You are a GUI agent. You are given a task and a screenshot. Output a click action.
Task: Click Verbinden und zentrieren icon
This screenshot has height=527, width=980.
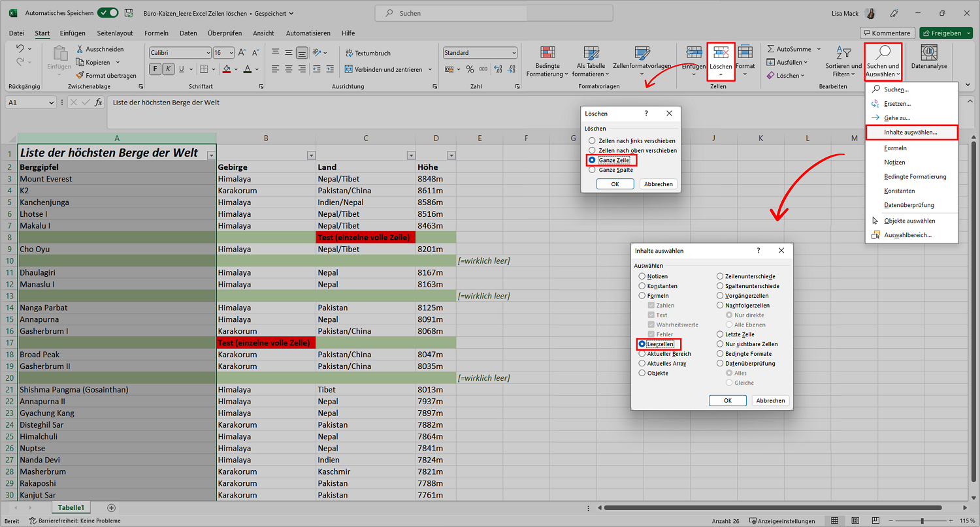[x=349, y=69]
